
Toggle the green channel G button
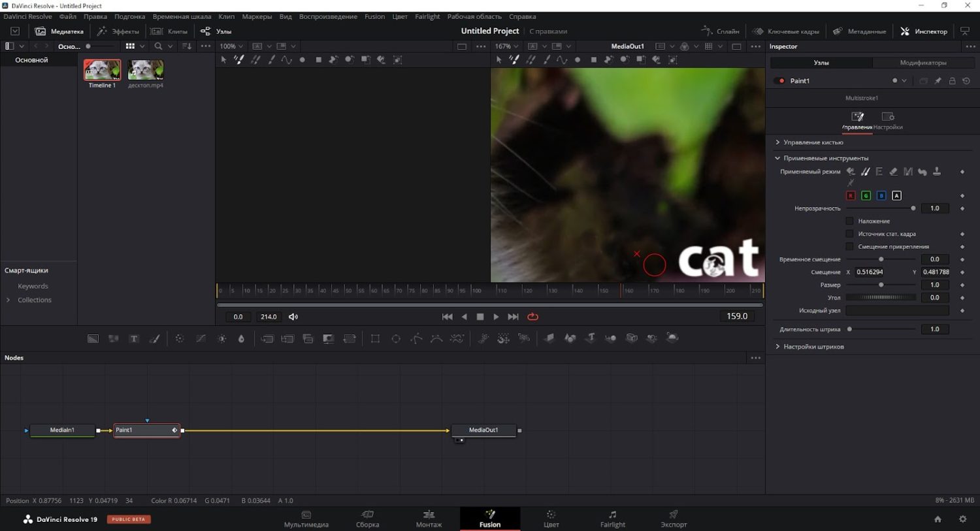click(866, 195)
